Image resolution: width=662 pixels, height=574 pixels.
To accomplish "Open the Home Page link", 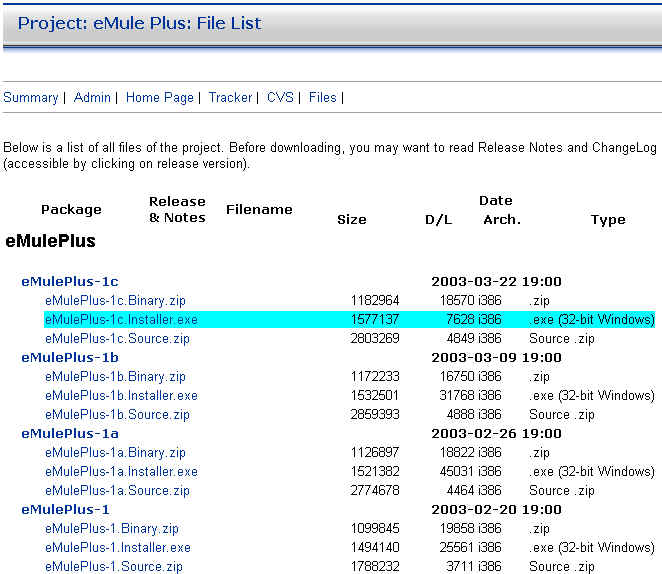I will point(160,97).
